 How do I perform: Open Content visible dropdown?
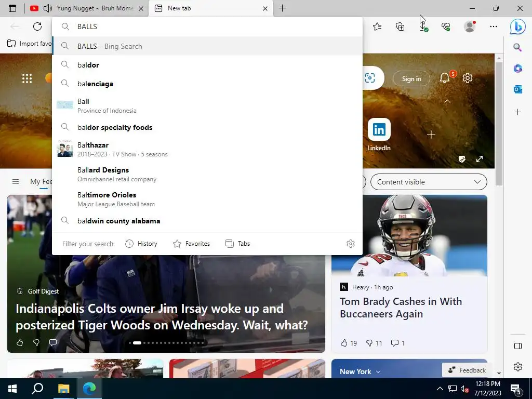429,182
